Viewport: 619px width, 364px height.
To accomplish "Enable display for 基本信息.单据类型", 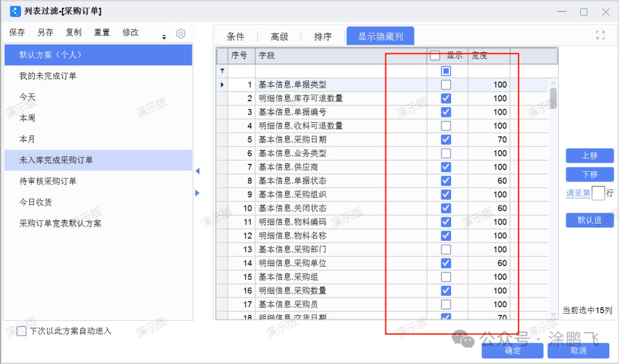I will point(446,85).
